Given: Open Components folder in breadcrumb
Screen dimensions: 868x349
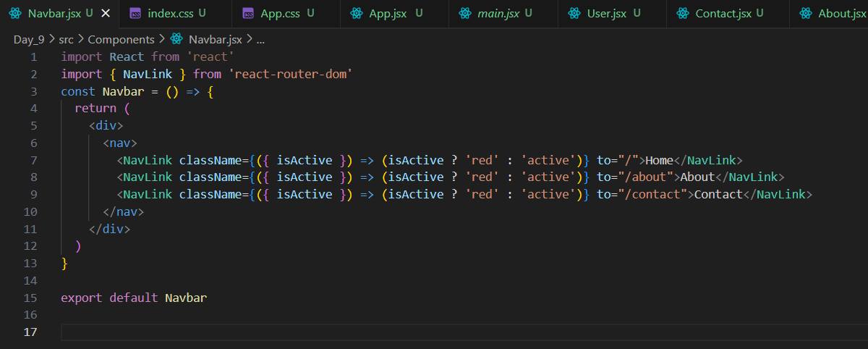Looking at the screenshot, I should click(x=121, y=39).
